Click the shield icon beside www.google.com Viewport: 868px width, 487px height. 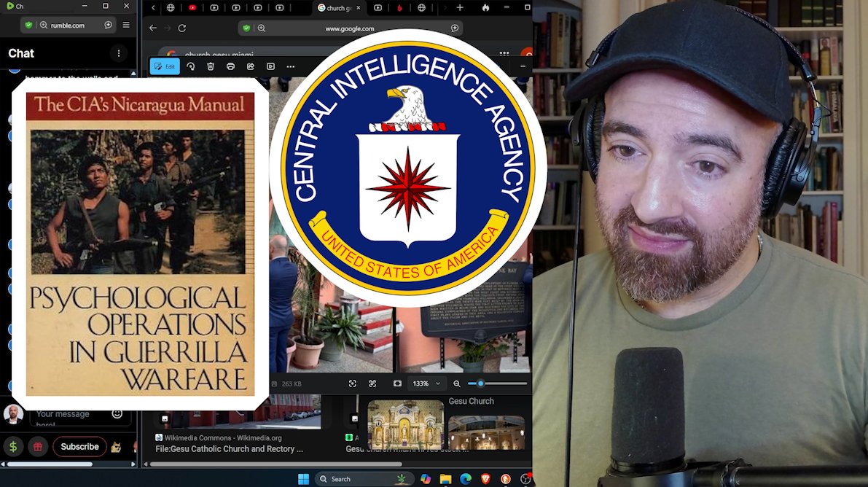pos(246,28)
